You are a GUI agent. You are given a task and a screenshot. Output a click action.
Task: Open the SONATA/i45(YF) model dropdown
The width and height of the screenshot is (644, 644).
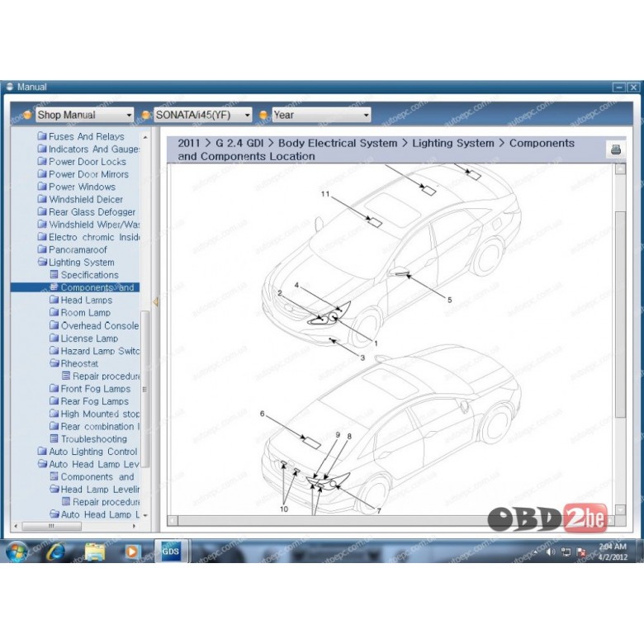click(202, 115)
